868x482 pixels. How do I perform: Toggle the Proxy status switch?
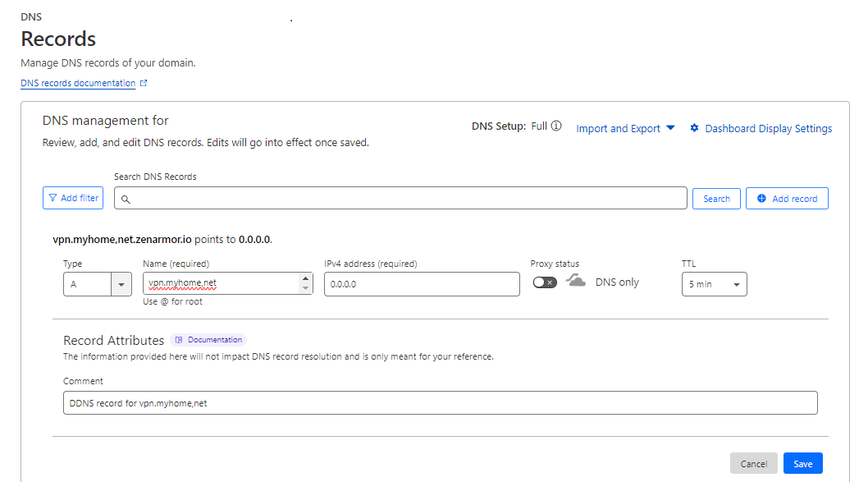(544, 282)
